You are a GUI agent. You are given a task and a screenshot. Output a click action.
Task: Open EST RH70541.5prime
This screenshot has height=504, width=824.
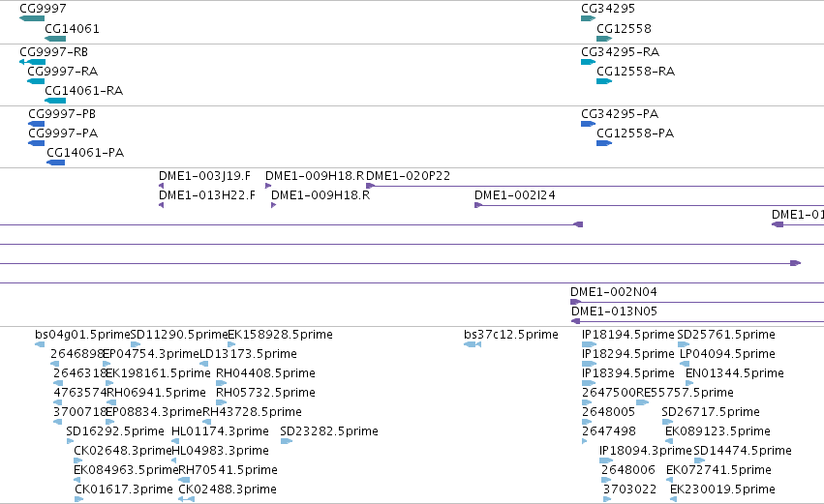[x=229, y=470]
